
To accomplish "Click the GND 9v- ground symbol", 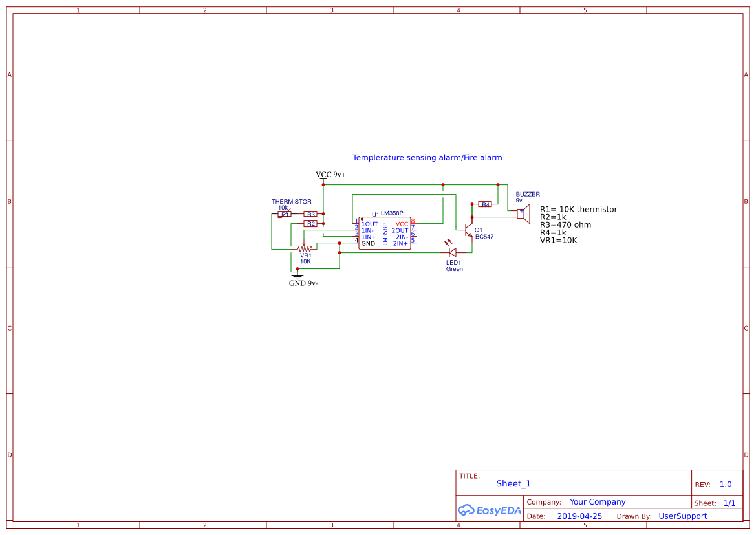I will (x=297, y=276).
